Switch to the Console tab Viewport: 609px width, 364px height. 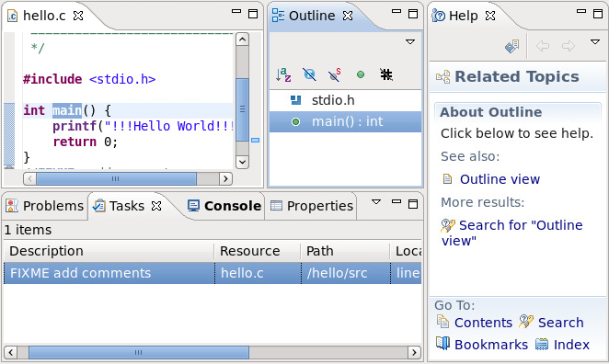[x=224, y=206]
